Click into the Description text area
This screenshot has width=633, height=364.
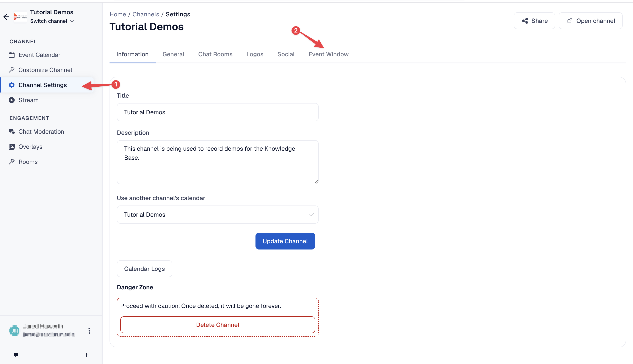tap(218, 162)
